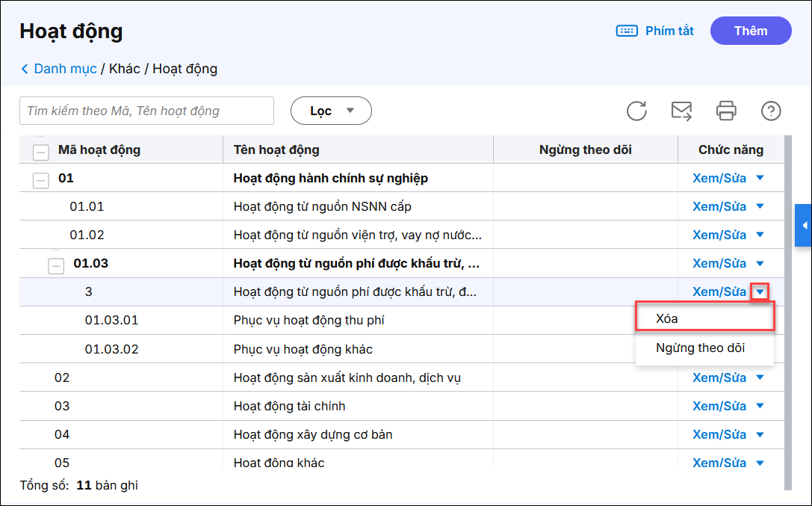
Task: Choose Ngừng theo dõi menu option
Action: click(x=700, y=348)
